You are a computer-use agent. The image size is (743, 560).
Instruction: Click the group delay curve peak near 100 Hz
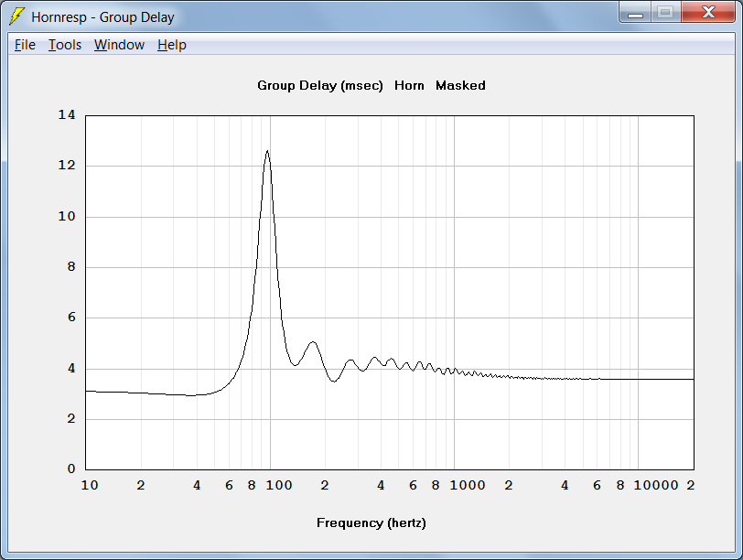(x=268, y=152)
